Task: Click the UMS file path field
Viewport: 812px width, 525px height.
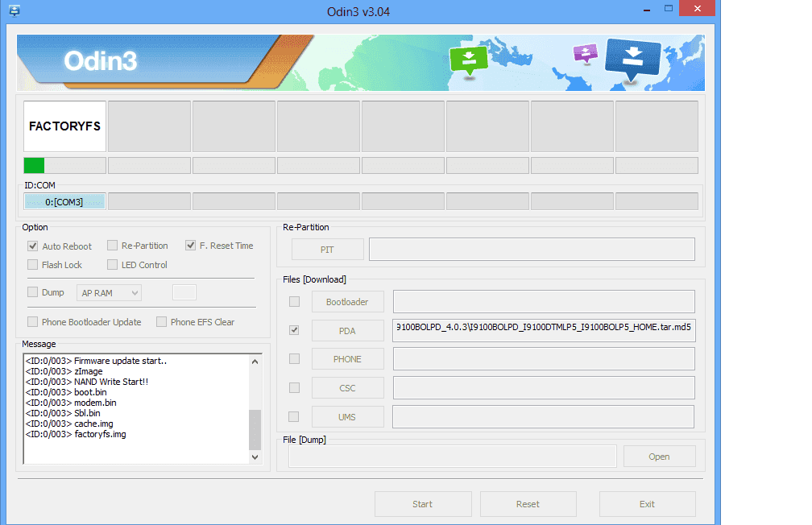Action: coord(543,417)
